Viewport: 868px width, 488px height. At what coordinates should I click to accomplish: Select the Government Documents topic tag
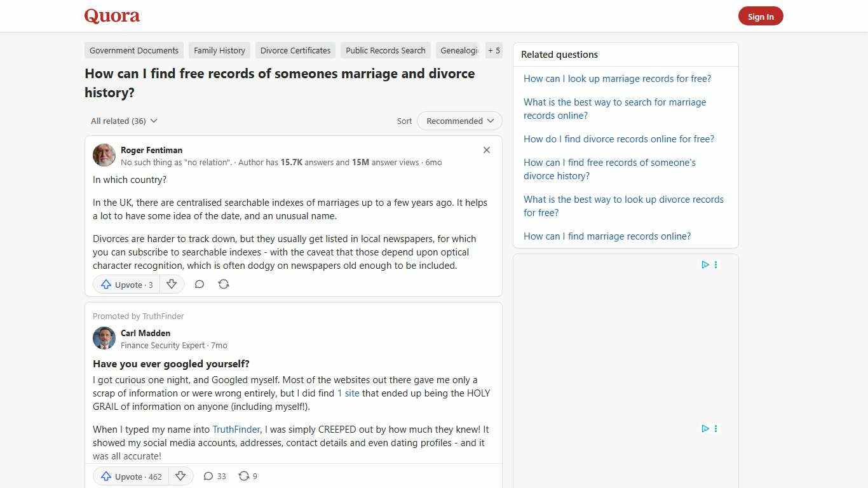[x=133, y=50]
